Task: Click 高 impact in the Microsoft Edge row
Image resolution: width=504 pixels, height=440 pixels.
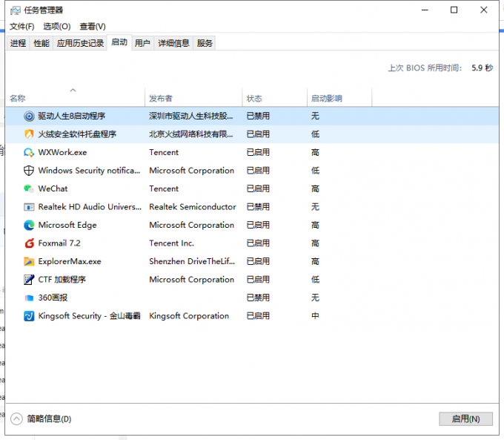Action: (x=315, y=225)
